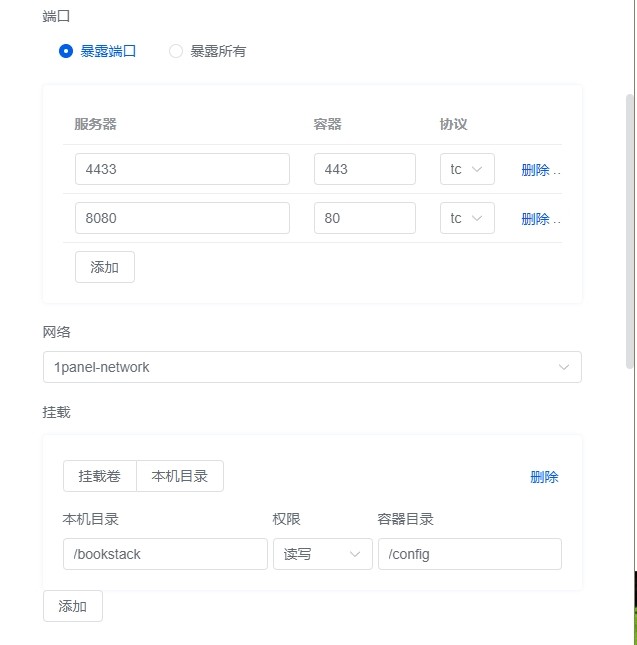Edit the server port field 4433
637x645 pixels.
point(182,169)
